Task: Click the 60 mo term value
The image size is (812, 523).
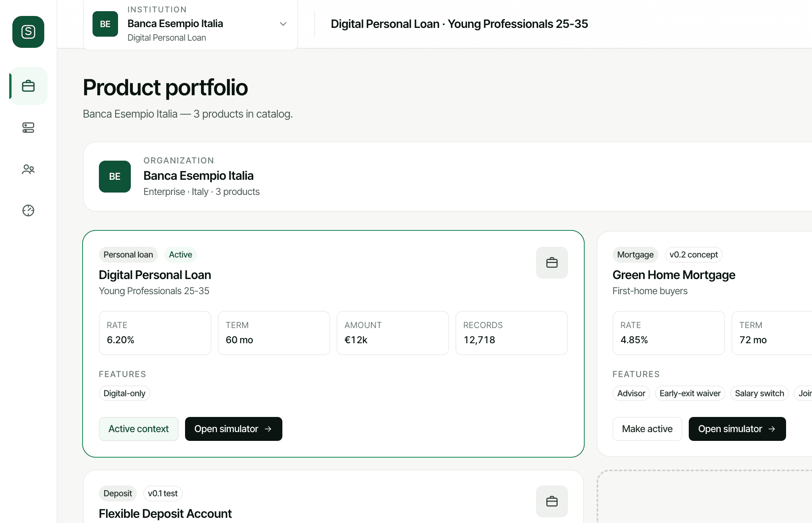Action: click(x=239, y=340)
